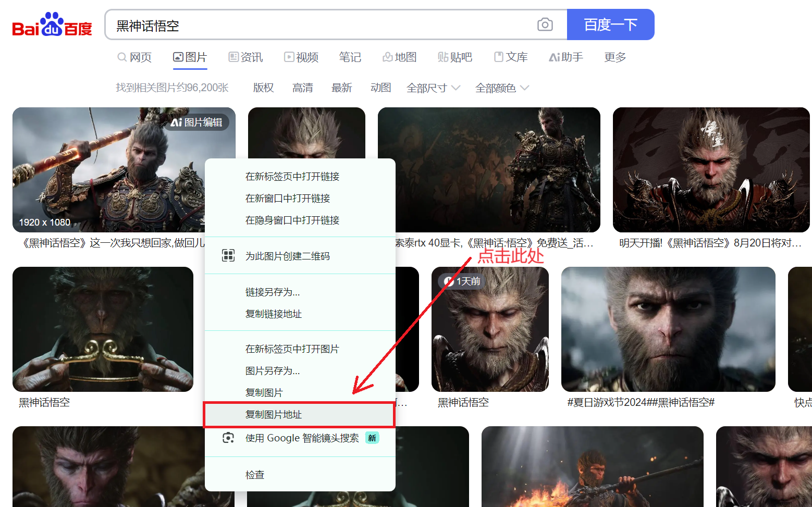Screen dimensions: 812x507
Task: Choose 图片另存为...
Action: pos(300,371)
